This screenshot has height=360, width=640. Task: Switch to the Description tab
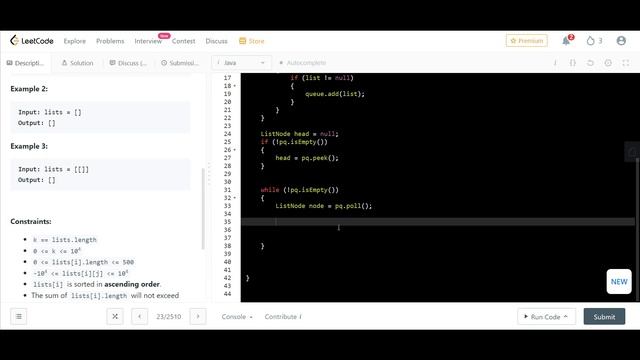point(25,63)
